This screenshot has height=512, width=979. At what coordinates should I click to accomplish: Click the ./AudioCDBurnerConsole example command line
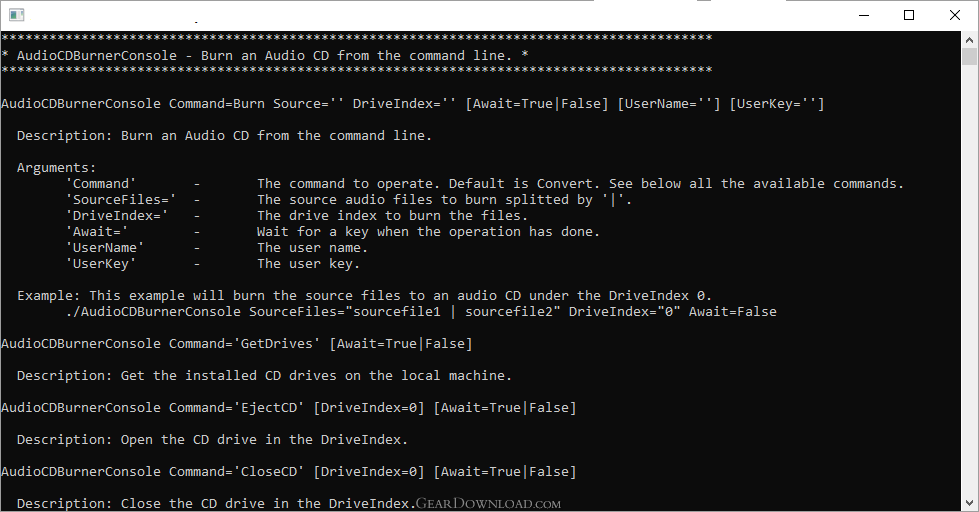(421, 312)
